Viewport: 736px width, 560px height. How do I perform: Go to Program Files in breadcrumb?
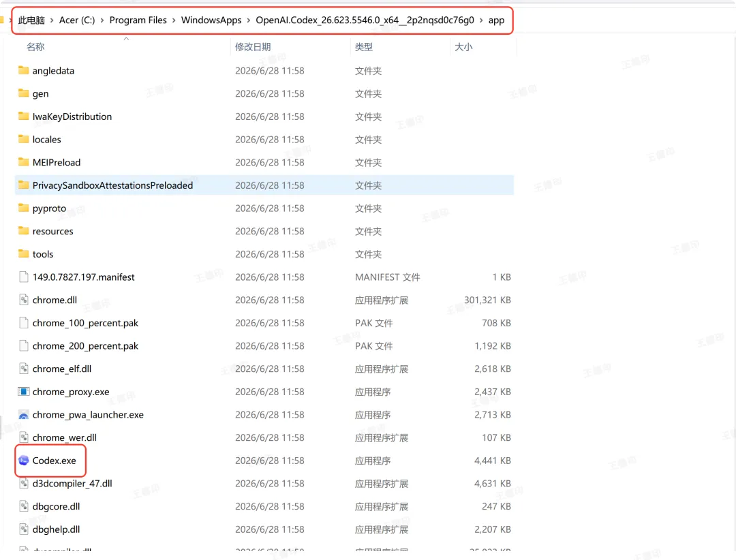pos(138,20)
